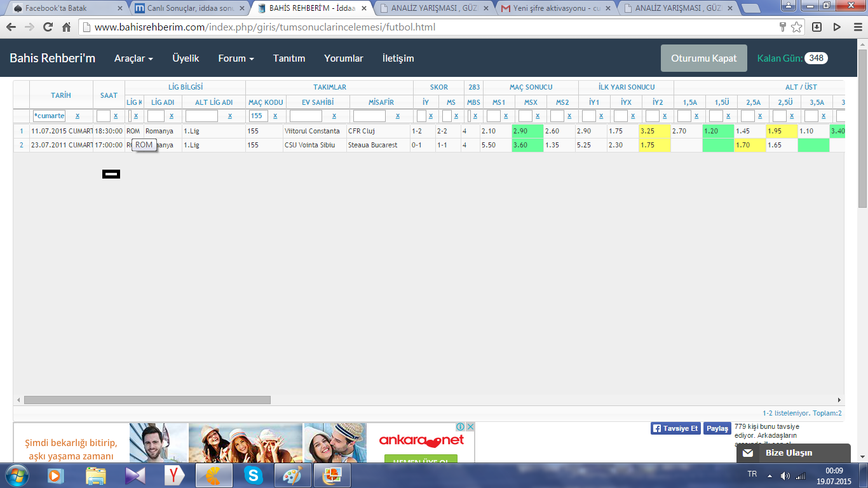
Task: Click the Steaua Bucarest cell
Action: click(378, 146)
